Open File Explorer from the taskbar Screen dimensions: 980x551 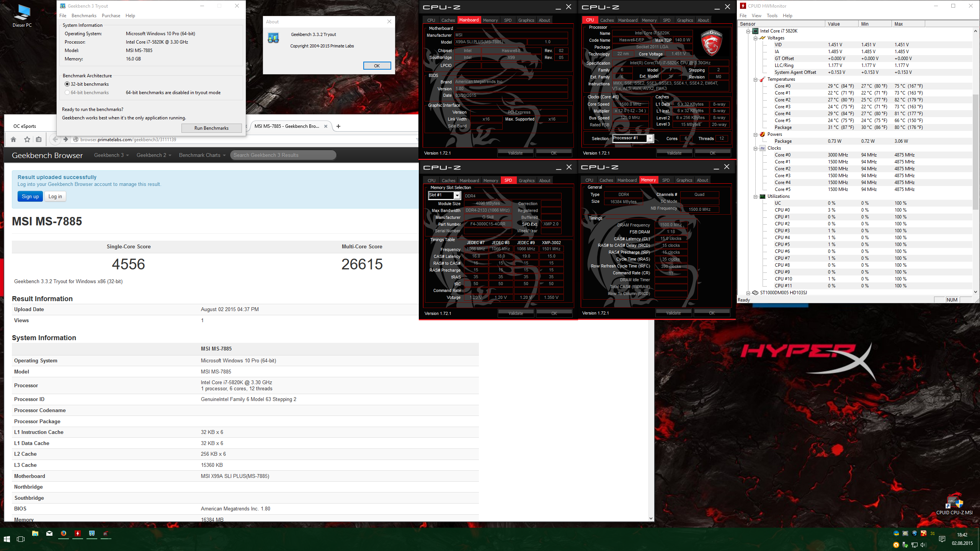35,533
